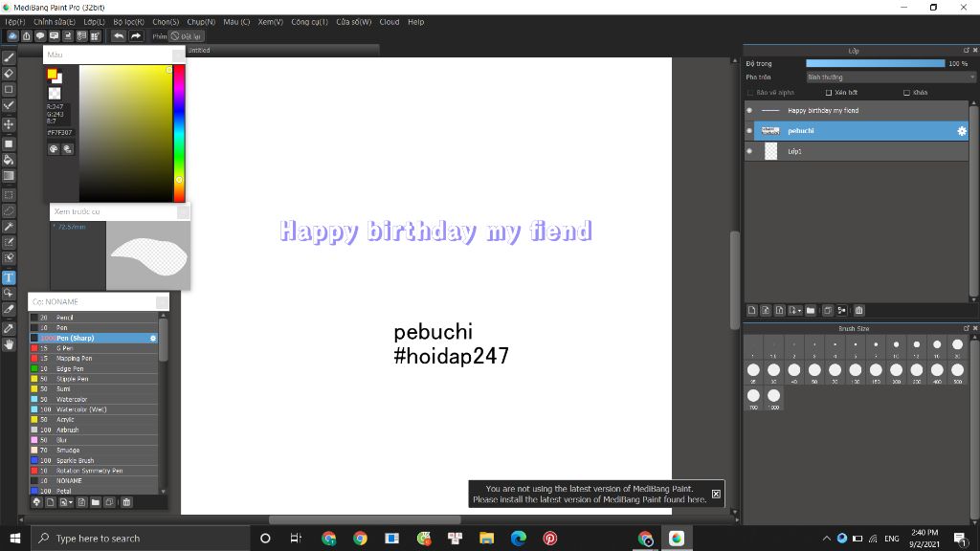This screenshot has height=551, width=980.
Task: Open add-layer dropdown arrow in Lớp panel
Action: 799,311
